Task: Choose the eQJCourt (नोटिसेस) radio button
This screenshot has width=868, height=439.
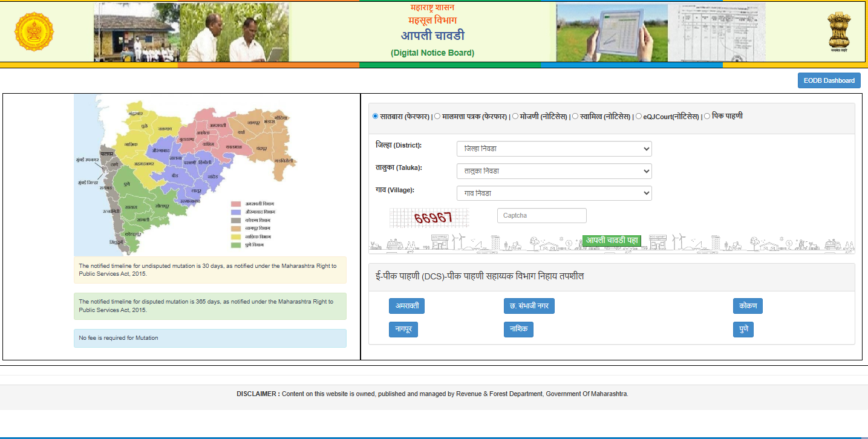Action: [639, 116]
